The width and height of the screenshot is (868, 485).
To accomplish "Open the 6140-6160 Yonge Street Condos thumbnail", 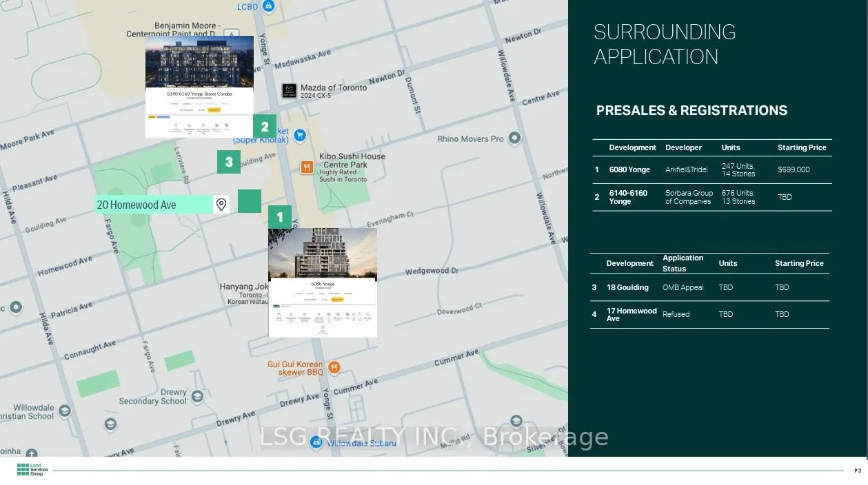I will point(199,86).
